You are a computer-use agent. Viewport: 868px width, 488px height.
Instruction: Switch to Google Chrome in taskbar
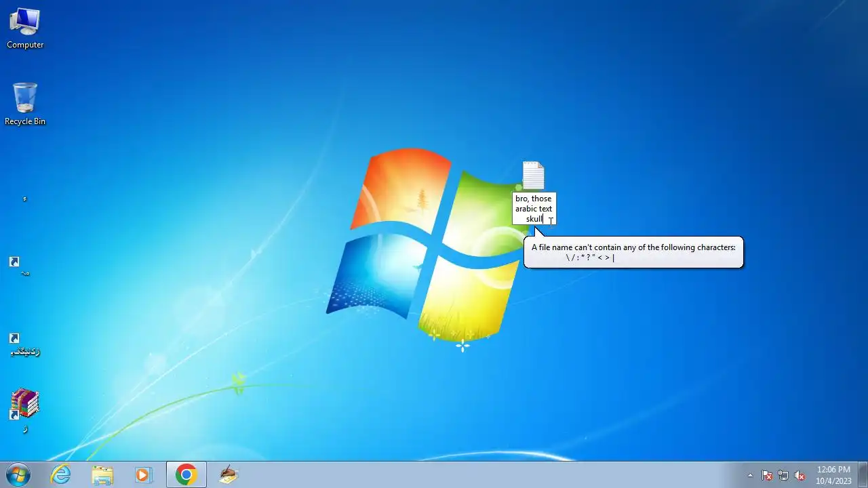tap(186, 474)
